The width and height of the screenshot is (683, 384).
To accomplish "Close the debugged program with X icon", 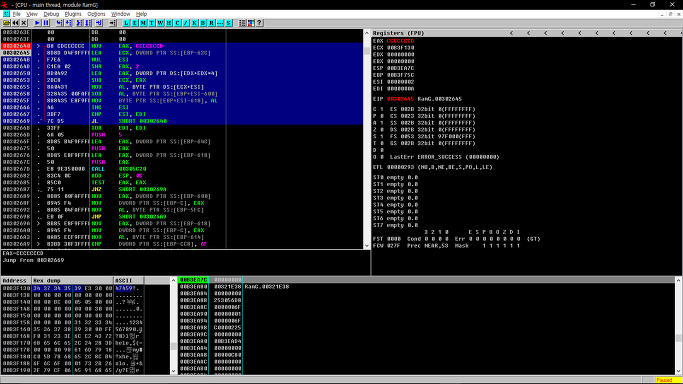I will click(x=24, y=23).
